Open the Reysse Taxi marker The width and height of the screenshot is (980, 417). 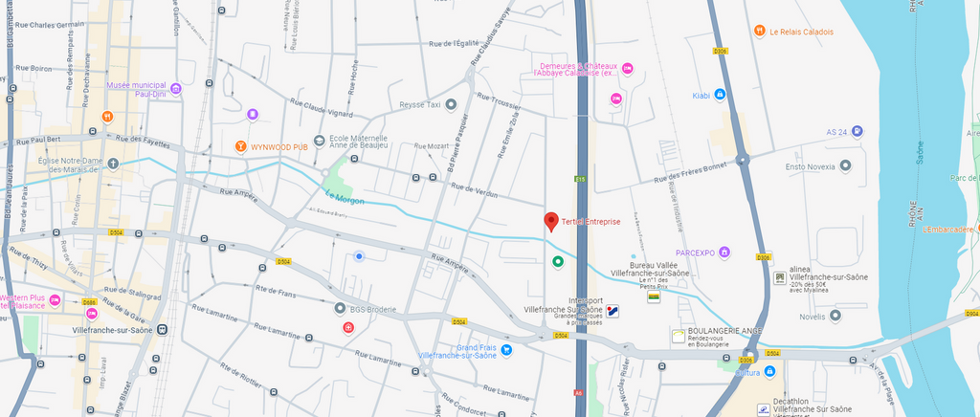pyautogui.click(x=451, y=104)
